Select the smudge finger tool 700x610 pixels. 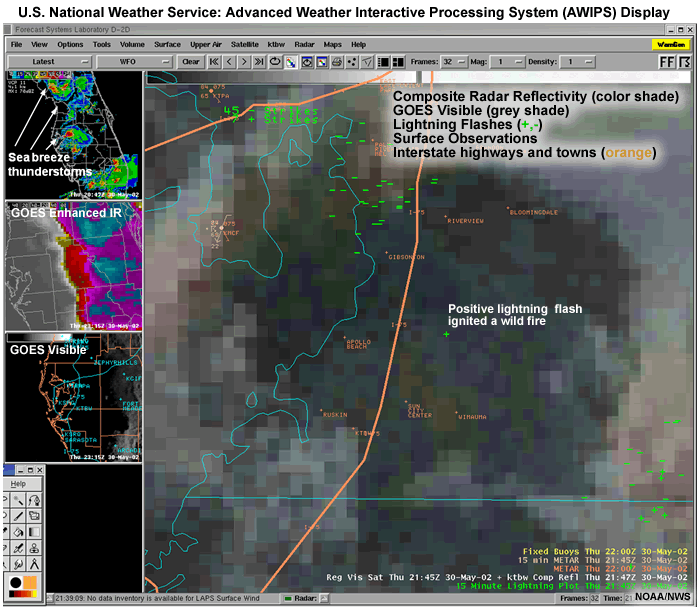point(18,564)
